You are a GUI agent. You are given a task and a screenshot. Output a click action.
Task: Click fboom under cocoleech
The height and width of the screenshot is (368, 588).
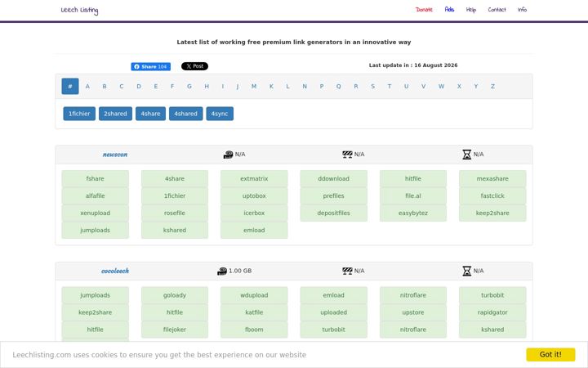(x=254, y=330)
